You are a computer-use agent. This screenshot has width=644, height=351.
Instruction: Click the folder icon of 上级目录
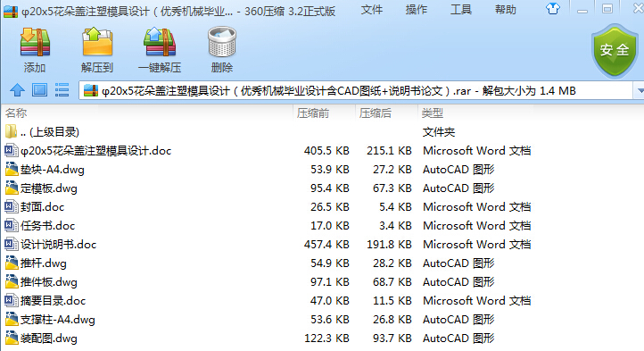pos(11,131)
